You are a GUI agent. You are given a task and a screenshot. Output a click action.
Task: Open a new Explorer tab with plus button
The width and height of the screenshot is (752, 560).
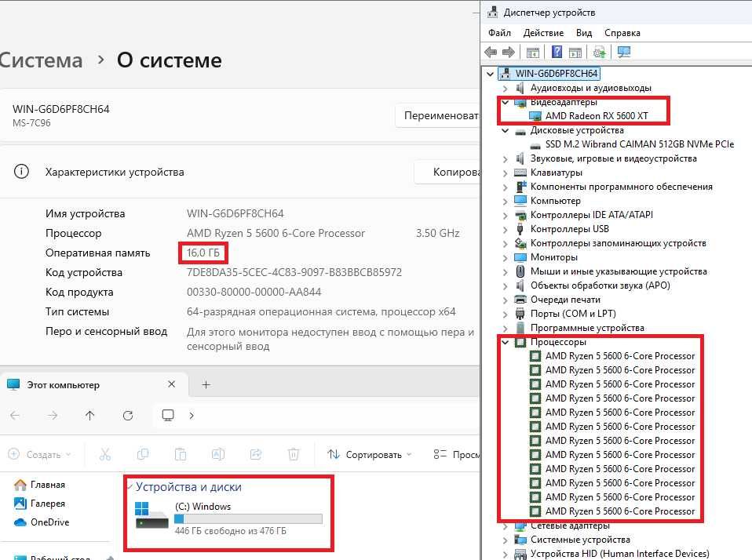(206, 384)
